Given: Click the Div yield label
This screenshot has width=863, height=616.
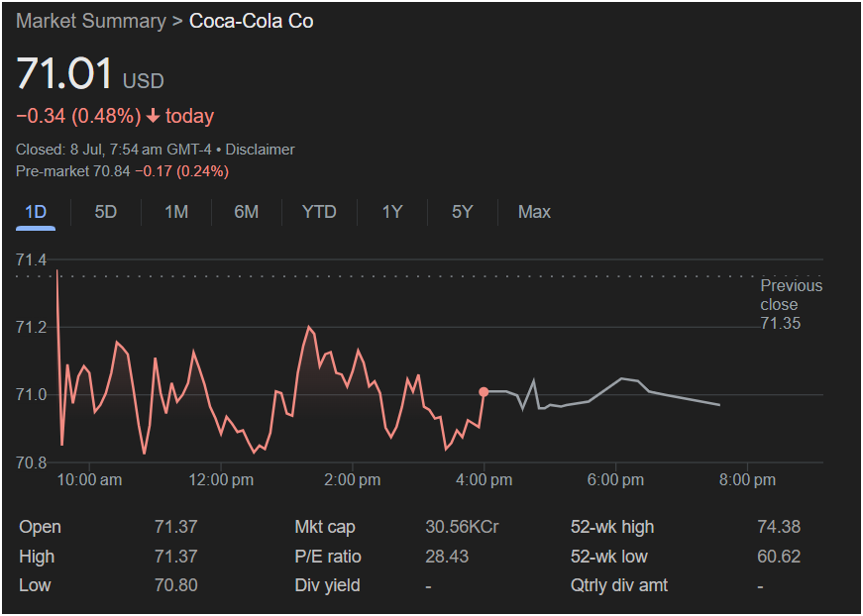Looking at the screenshot, I should 328,585.
